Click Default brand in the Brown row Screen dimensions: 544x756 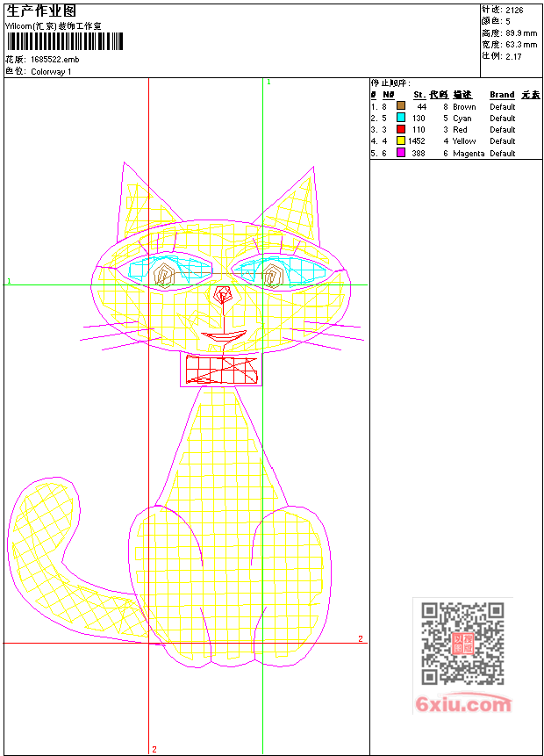[x=503, y=106]
